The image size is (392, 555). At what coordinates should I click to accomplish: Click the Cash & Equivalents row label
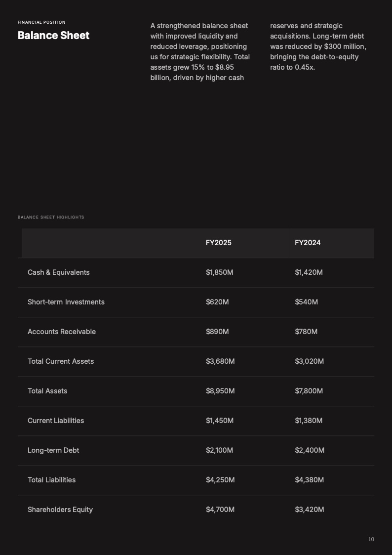(58, 272)
